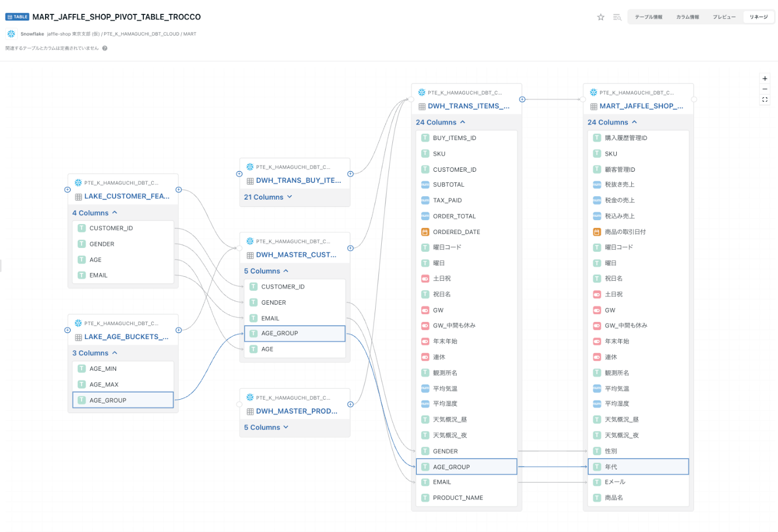Click TABLE badge beside page title
The image size is (778, 532).
pyautogui.click(x=17, y=17)
